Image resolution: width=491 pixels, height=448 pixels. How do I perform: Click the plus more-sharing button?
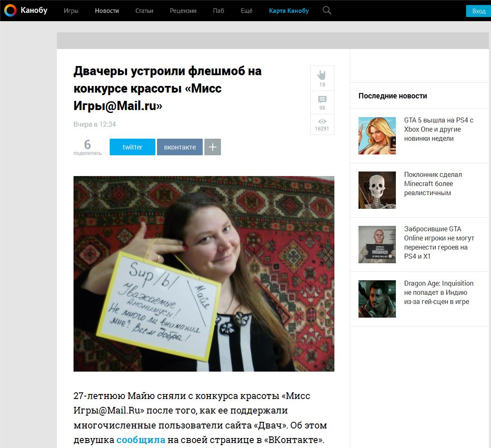click(213, 147)
